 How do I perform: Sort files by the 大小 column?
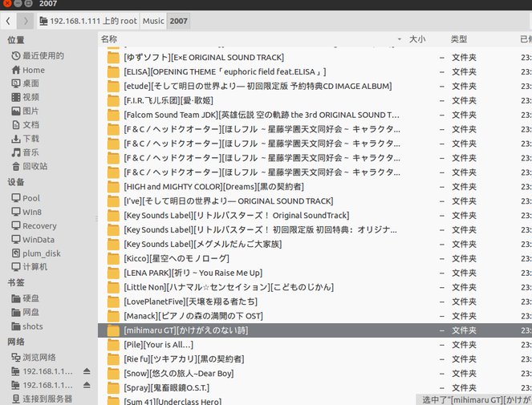417,38
